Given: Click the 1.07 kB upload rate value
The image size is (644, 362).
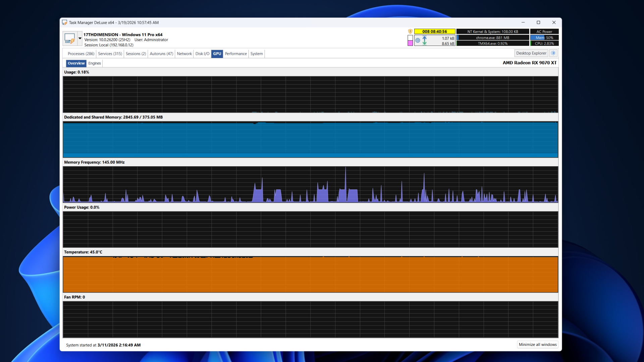Looking at the screenshot, I should coord(448,38).
